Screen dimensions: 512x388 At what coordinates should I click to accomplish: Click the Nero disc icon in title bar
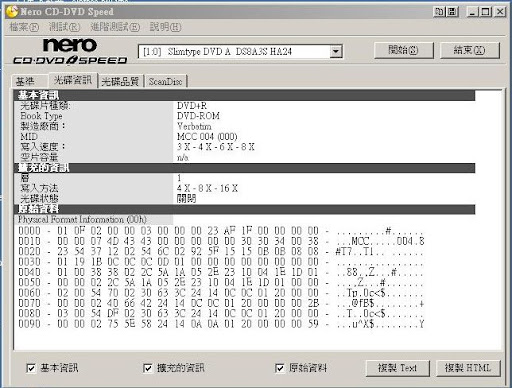(x=12, y=11)
